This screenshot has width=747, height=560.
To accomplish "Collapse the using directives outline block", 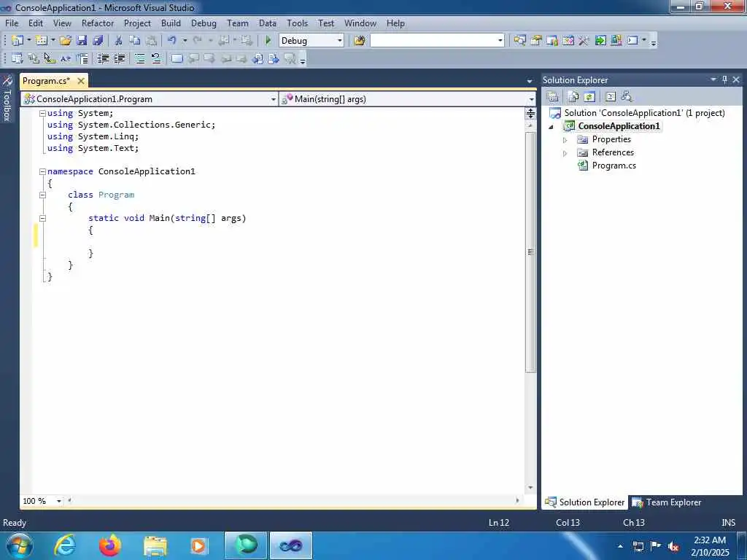I will [x=42, y=113].
